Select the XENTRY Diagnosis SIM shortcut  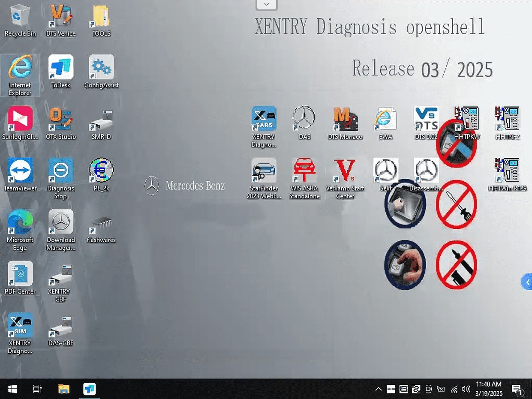point(20,333)
